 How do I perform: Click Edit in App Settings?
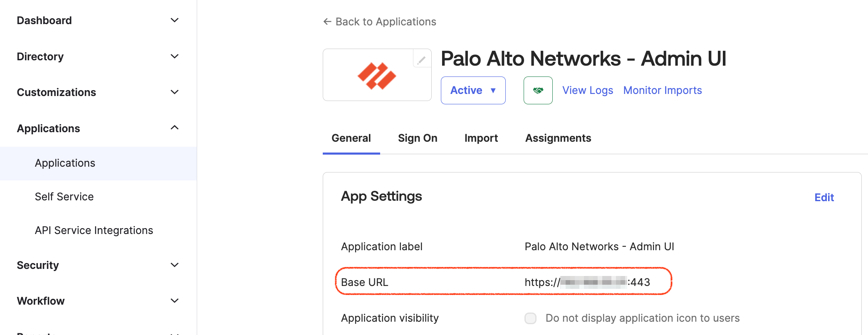(x=824, y=197)
